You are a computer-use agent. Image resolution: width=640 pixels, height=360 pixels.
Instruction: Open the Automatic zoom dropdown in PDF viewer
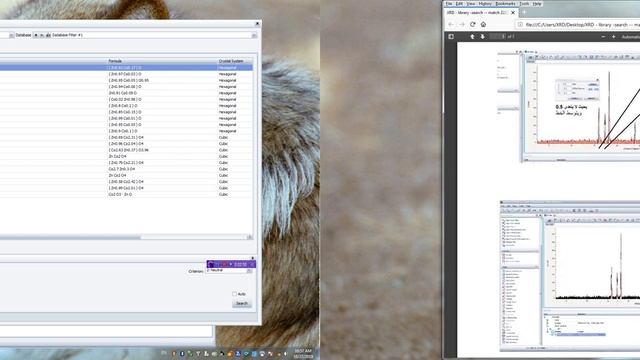tap(631, 36)
